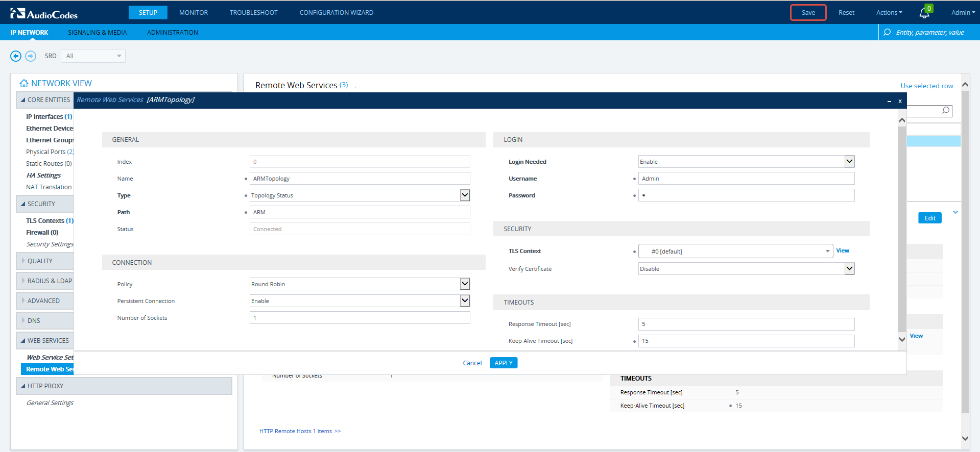Collapse the details chevron beside Edit
The width and height of the screenshot is (980, 452).
coord(955,212)
